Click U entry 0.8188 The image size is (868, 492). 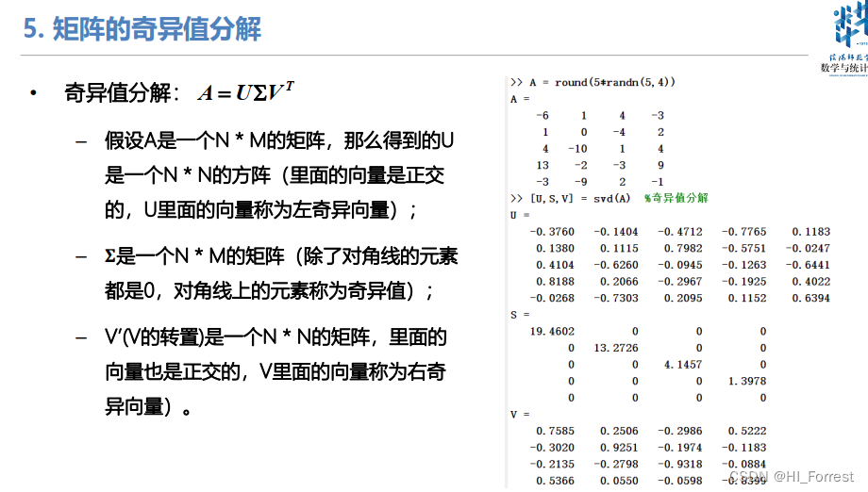[x=555, y=282]
